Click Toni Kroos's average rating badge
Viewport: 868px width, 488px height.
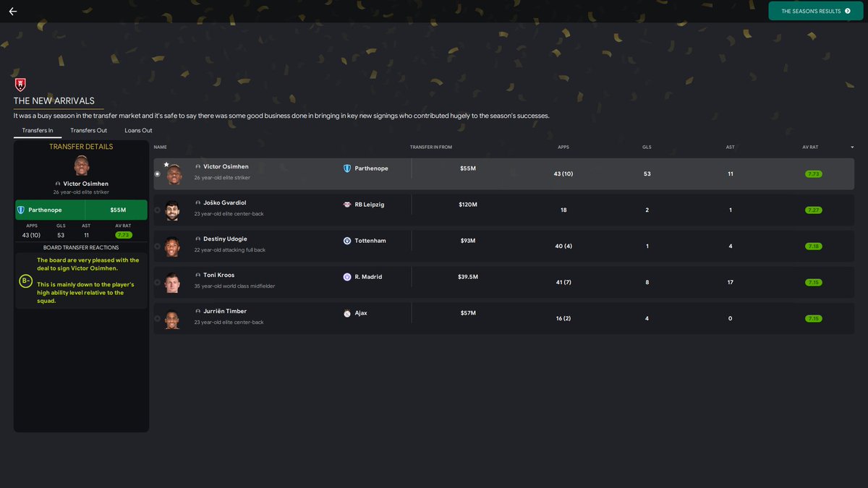(814, 283)
